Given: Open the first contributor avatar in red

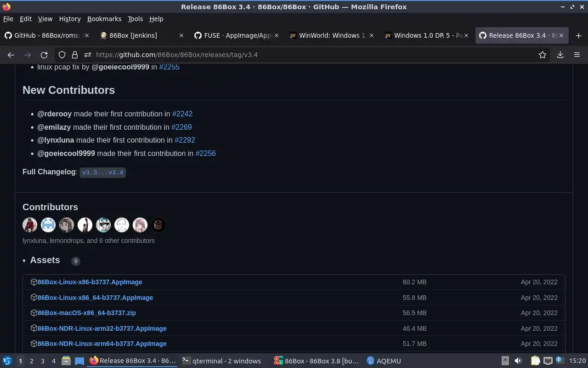Looking at the screenshot, I should coord(30,225).
